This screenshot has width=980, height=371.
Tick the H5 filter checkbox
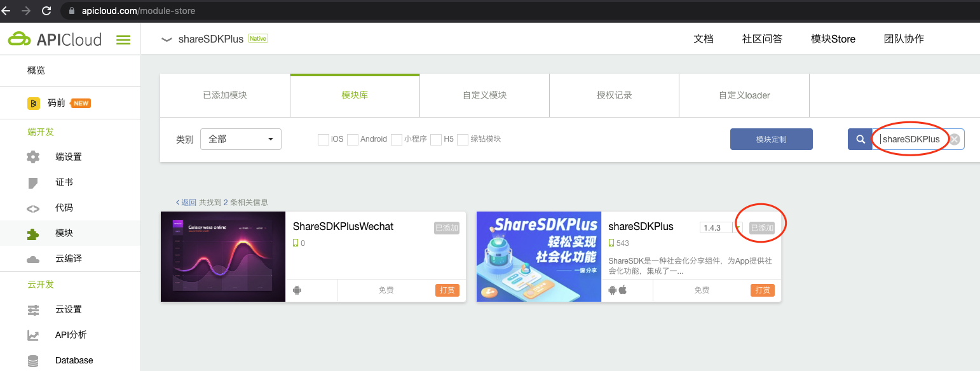[x=436, y=139]
